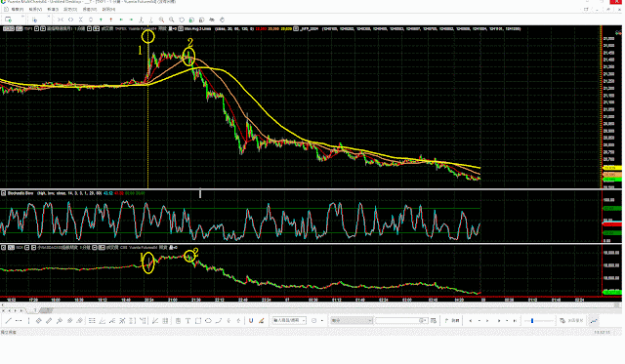Viewport: 625px width, 364px height.
Task: Click the compress bar spacing icon
Action: point(61,20)
